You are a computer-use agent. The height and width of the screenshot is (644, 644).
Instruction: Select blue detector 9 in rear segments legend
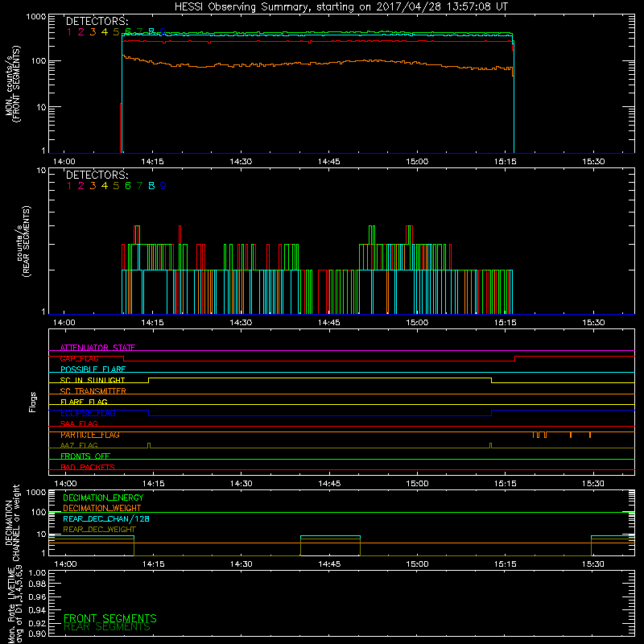pyautogui.click(x=163, y=186)
